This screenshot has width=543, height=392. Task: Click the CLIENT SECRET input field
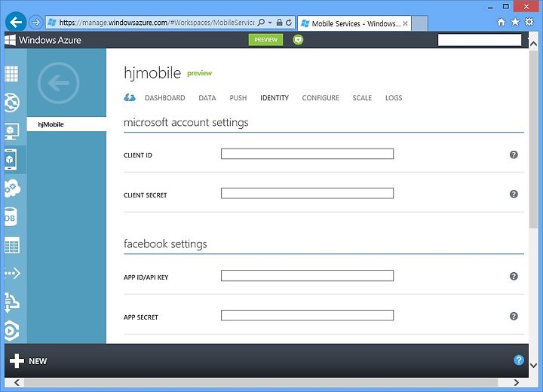(307, 193)
